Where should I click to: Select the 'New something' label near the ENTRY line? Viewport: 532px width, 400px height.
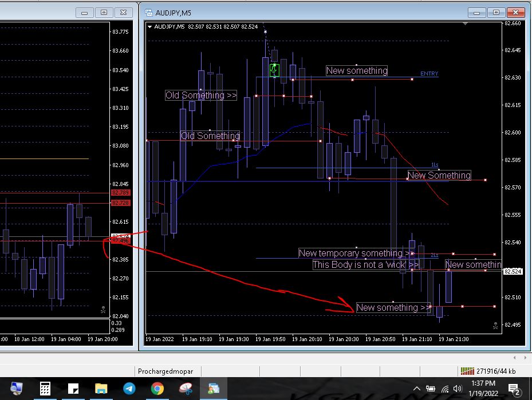point(357,70)
